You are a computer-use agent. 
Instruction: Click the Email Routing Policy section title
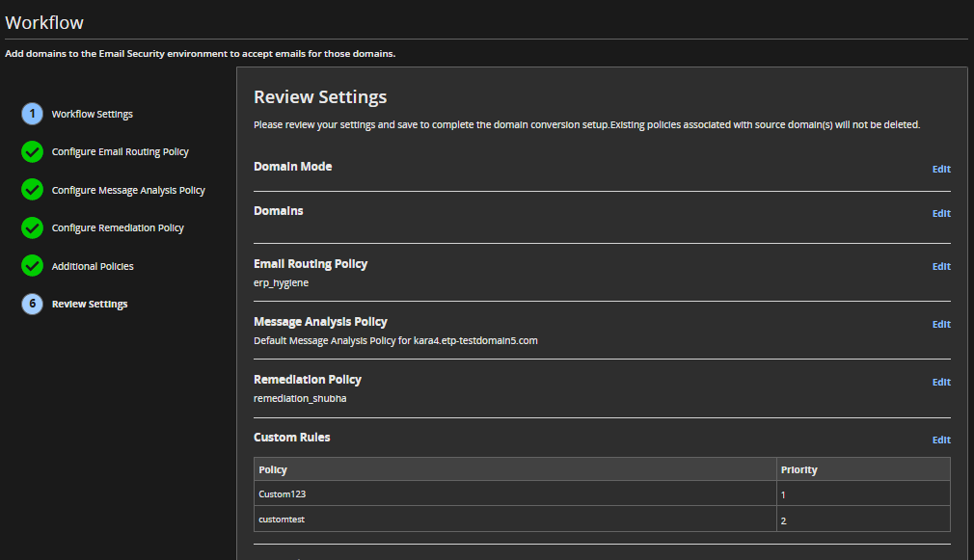pos(311,264)
